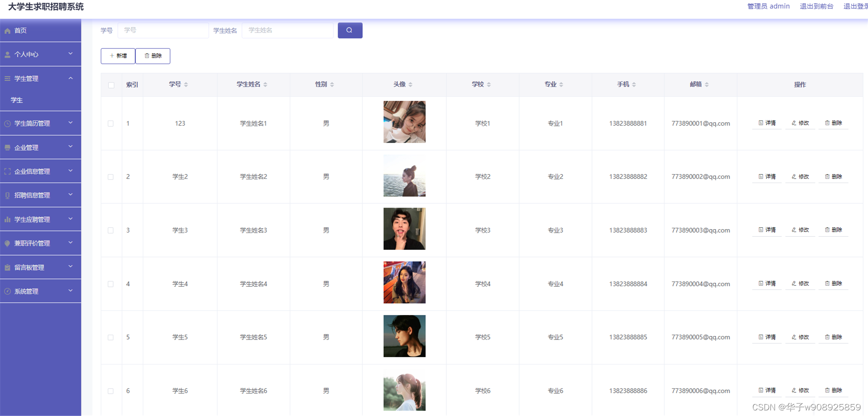The height and width of the screenshot is (416, 868).
Task: Click the icon beside 企业信息管理
Action: pyautogui.click(x=7, y=171)
